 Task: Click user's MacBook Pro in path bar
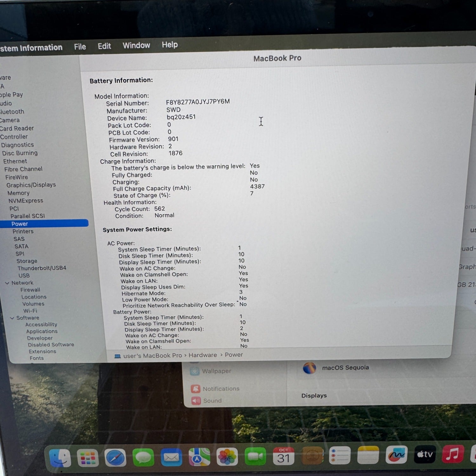[x=152, y=356]
